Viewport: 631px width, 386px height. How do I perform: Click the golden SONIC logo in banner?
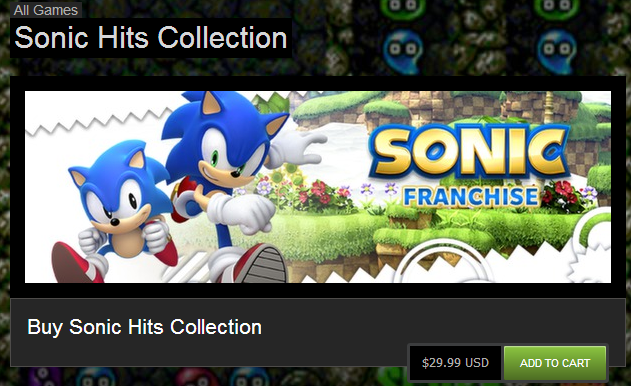coord(469,153)
